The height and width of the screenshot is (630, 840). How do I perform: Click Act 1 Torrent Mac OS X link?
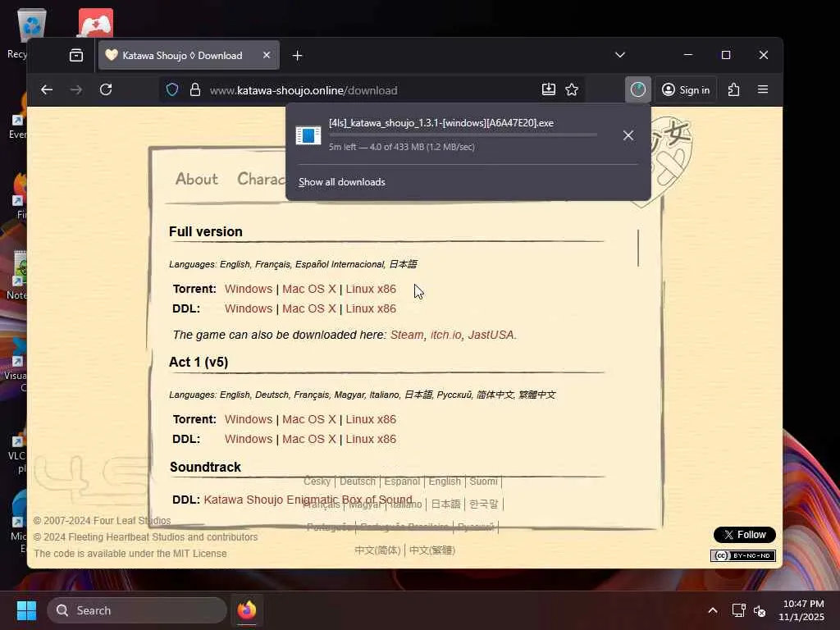click(309, 419)
